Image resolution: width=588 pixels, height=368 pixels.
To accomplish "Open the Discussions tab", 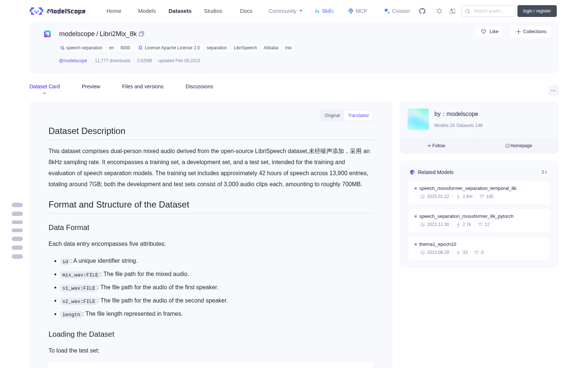I will tap(199, 86).
